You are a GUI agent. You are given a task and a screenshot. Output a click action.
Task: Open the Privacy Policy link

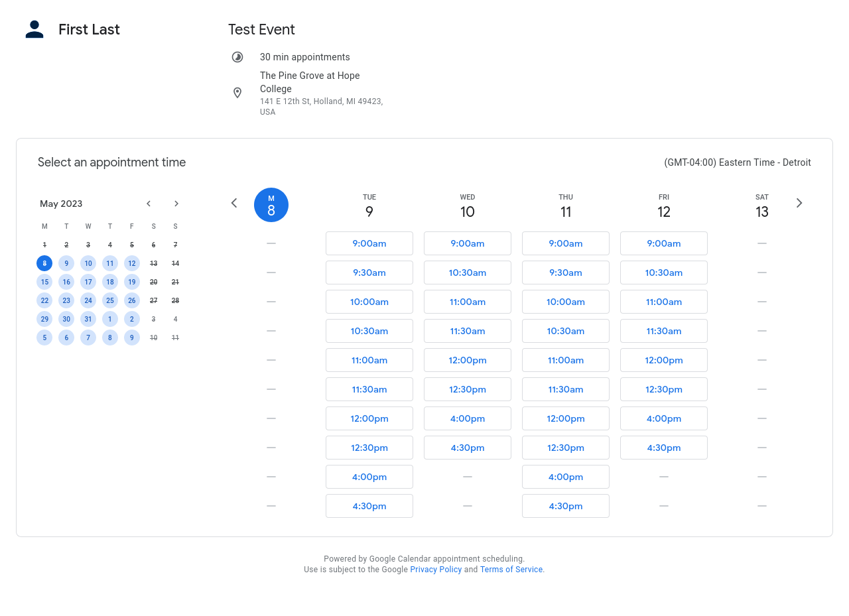(436, 570)
